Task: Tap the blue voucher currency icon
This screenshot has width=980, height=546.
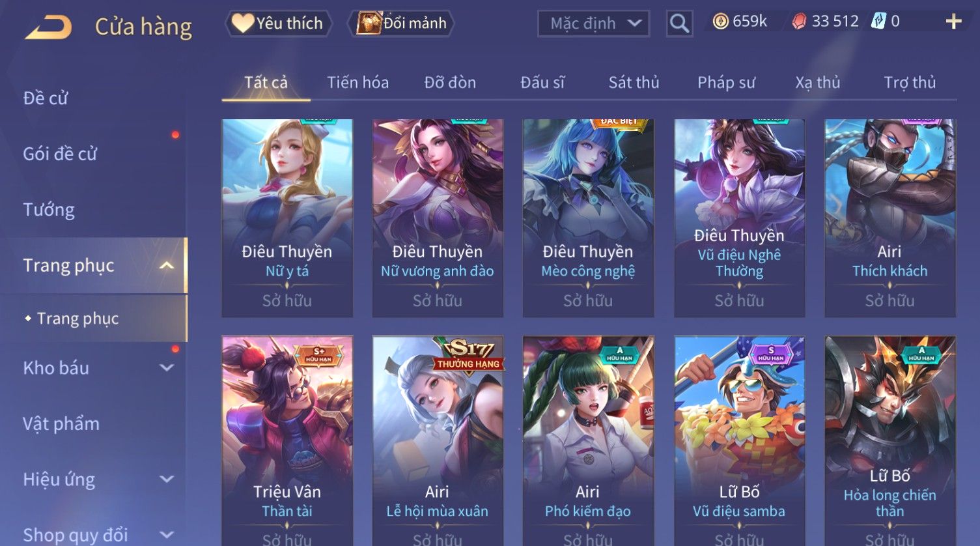Action: click(879, 22)
